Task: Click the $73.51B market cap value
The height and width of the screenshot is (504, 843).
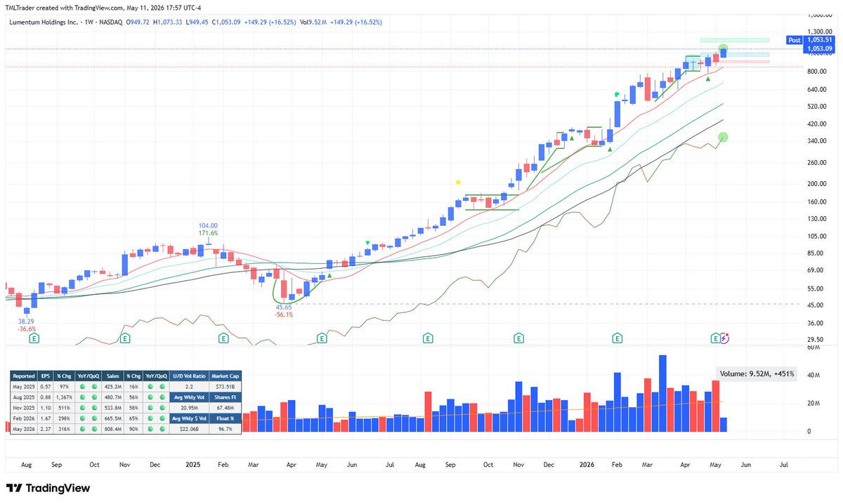Action: pos(225,386)
